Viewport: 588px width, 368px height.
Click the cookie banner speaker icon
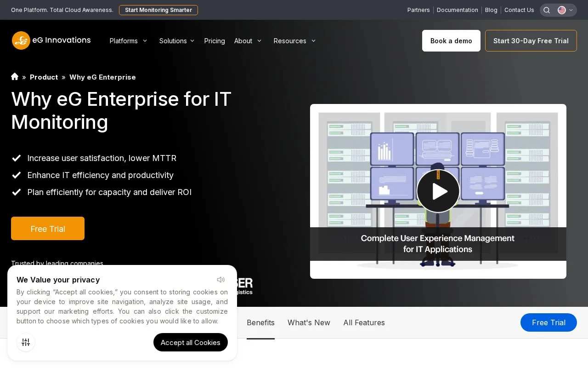(x=221, y=280)
